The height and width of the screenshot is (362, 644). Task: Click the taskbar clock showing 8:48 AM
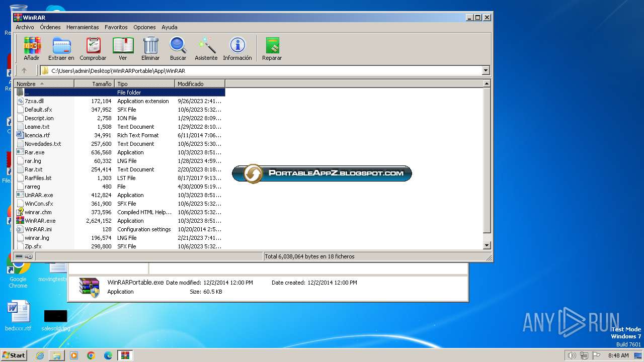(618, 355)
